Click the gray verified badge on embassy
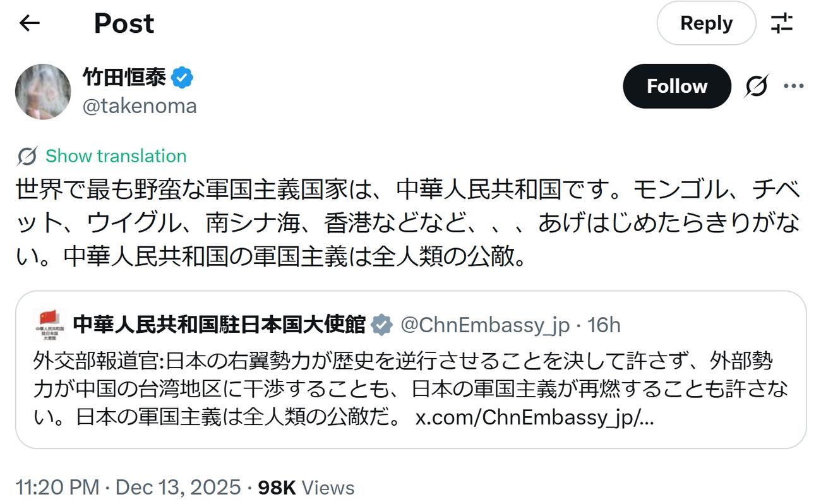 (381, 325)
